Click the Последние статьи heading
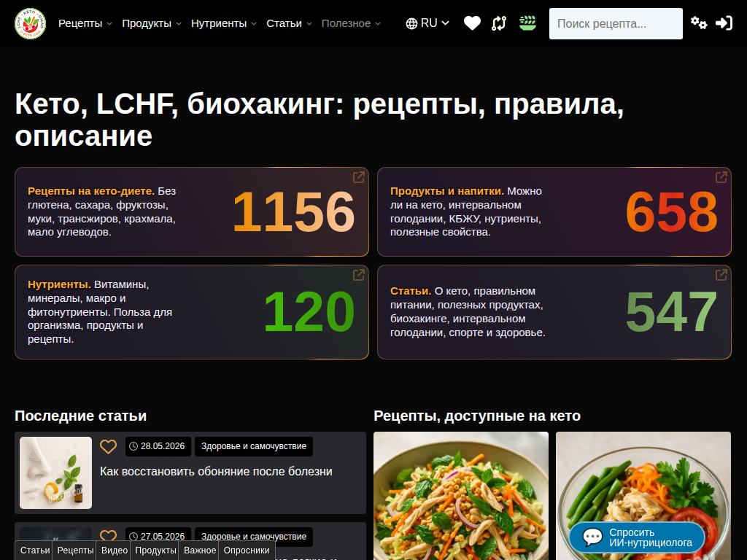The width and height of the screenshot is (747, 560). click(80, 416)
